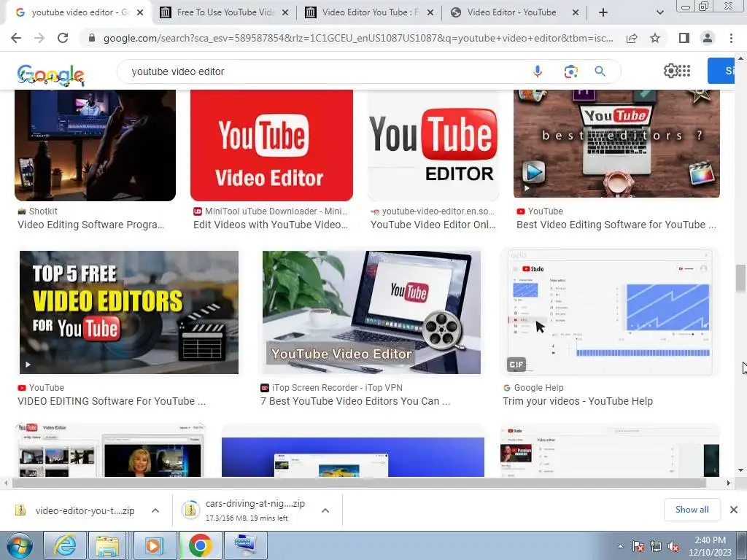Open the YouTube Studio trim GIF
This screenshot has height=560, width=747.
(611, 312)
